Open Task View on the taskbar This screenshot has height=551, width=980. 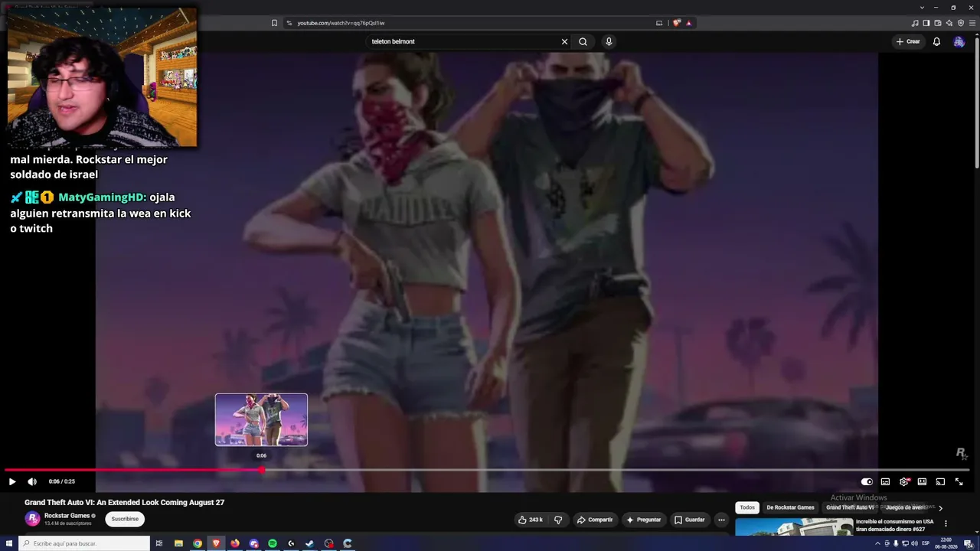tap(159, 543)
